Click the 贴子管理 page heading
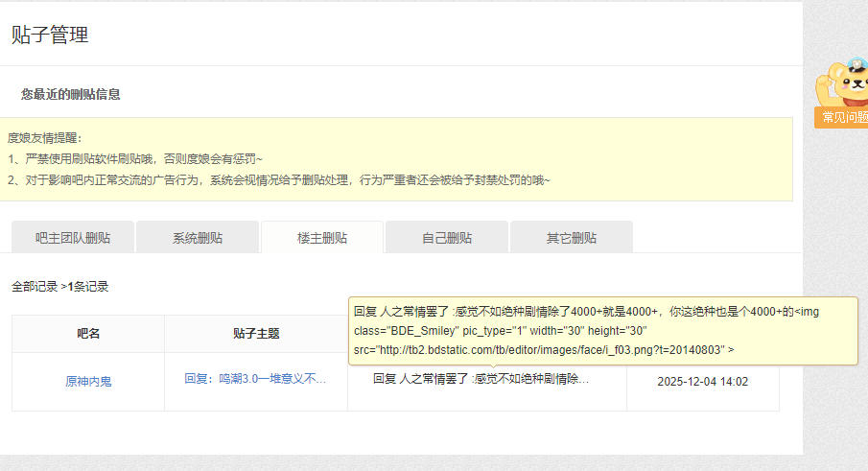This screenshot has height=471, width=868. [x=50, y=35]
